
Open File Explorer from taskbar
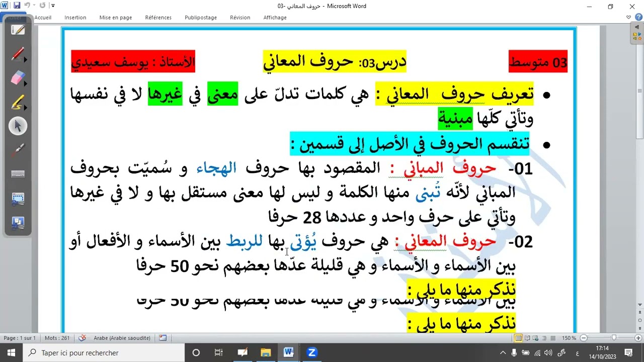click(266, 353)
